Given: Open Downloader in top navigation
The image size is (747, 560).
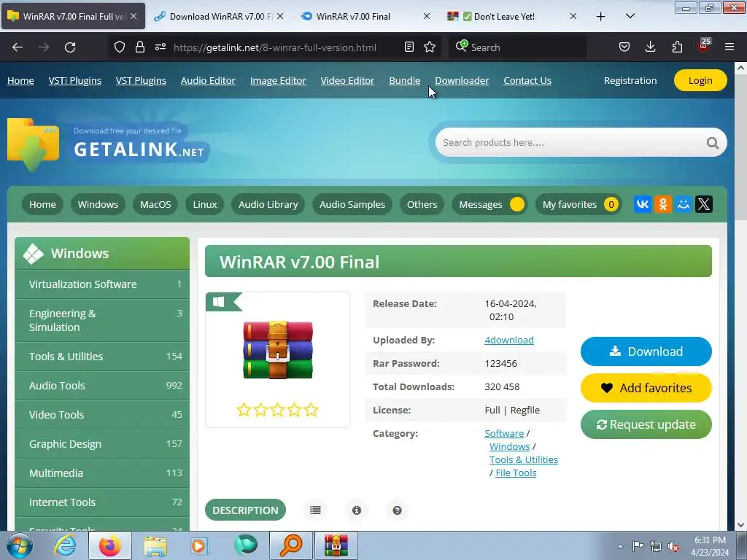Looking at the screenshot, I should pyautogui.click(x=462, y=80).
